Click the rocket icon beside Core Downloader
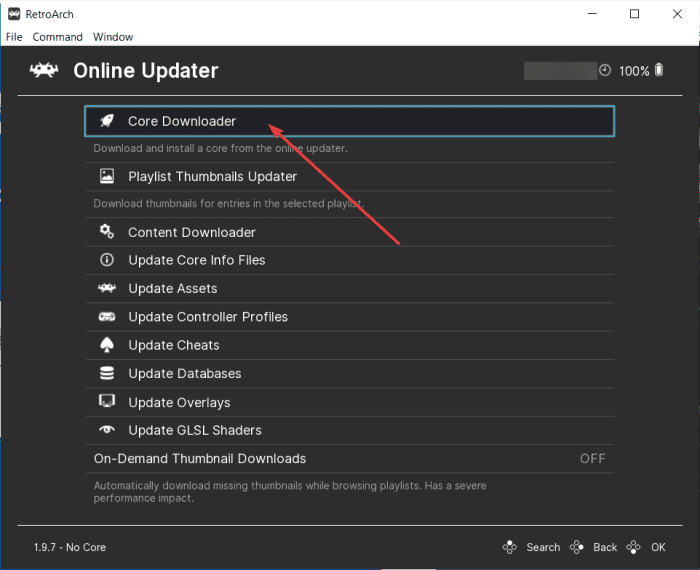 (x=107, y=121)
